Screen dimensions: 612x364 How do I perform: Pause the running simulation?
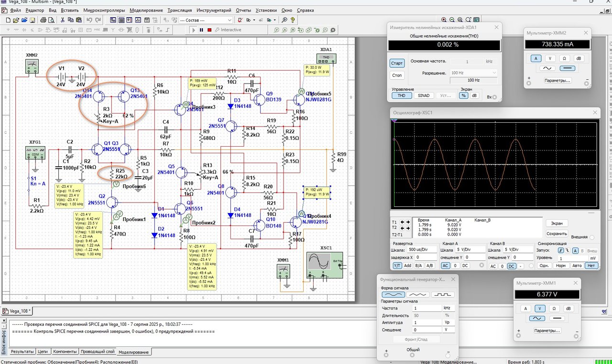[201, 30]
